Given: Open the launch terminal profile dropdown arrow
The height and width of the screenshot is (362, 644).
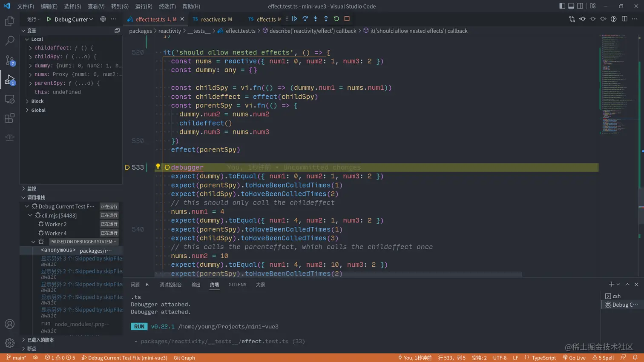Looking at the screenshot, I should pyautogui.click(x=618, y=284).
